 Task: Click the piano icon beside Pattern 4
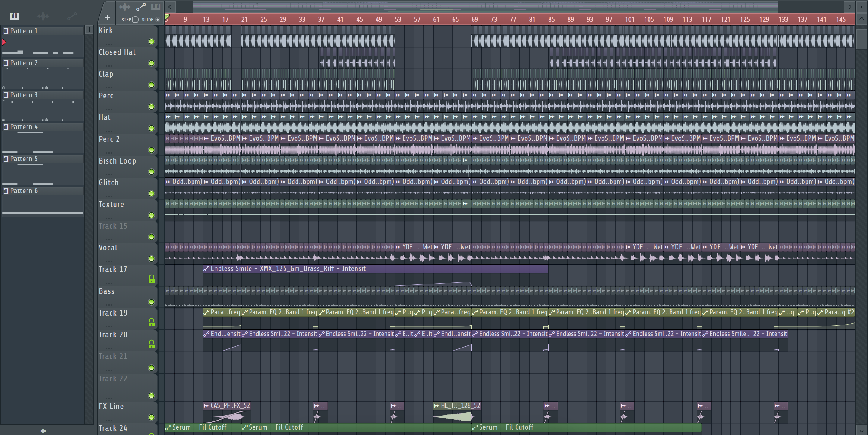[x=6, y=127]
